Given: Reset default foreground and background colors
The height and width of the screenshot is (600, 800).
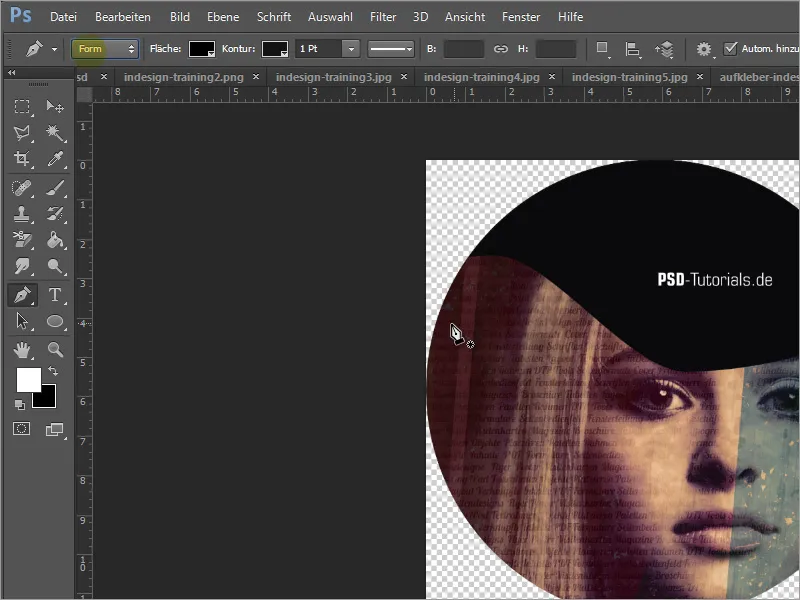Looking at the screenshot, I should [x=19, y=405].
